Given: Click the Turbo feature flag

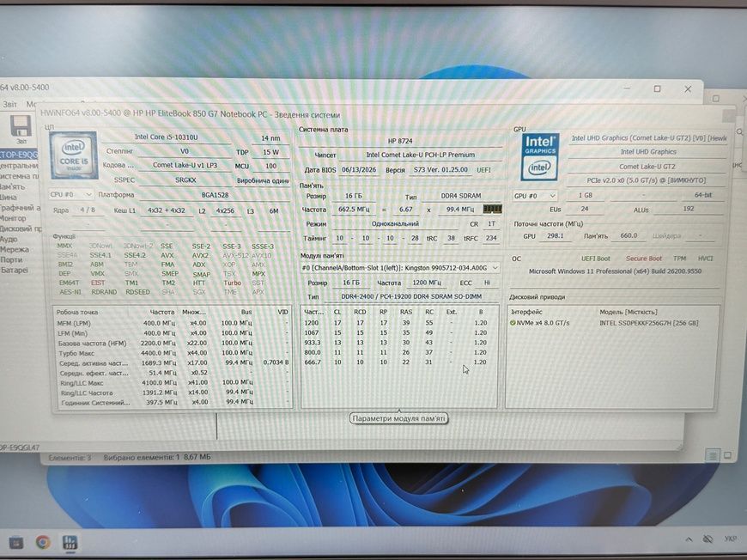Looking at the screenshot, I should 232,283.
